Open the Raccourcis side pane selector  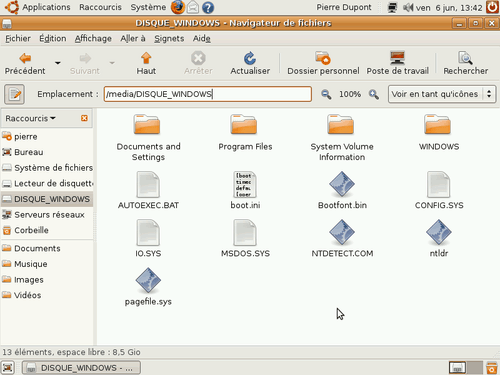click(30, 118)
